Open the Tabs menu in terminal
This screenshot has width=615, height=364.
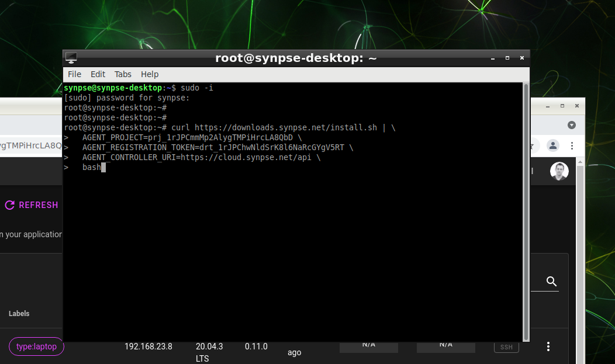coord(123,74)
